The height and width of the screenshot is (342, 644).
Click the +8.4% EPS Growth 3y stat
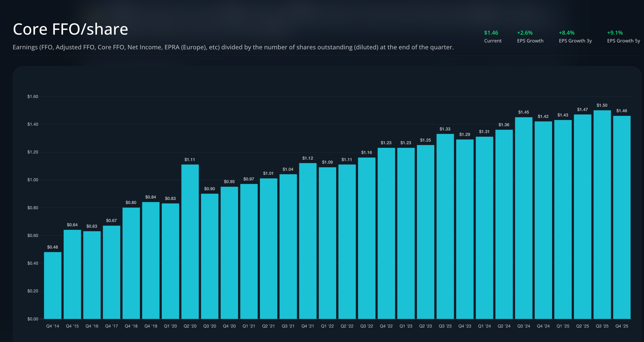pos(567,33)
